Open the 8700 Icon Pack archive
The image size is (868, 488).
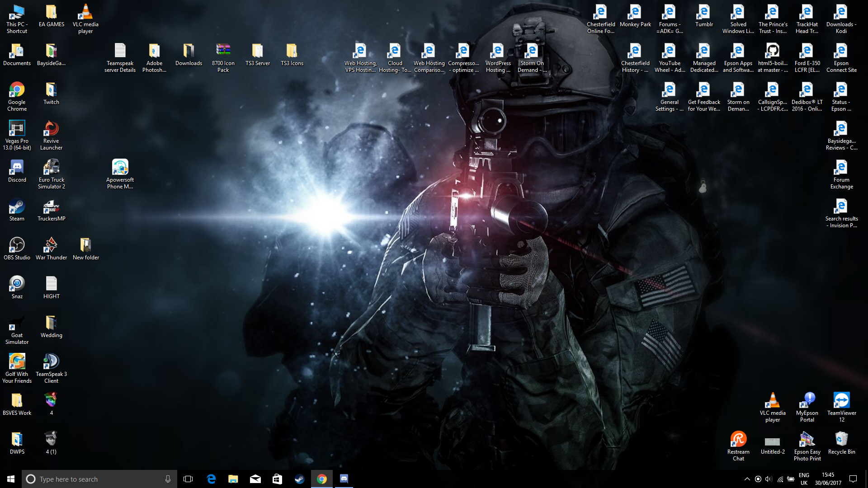[223, 57]
